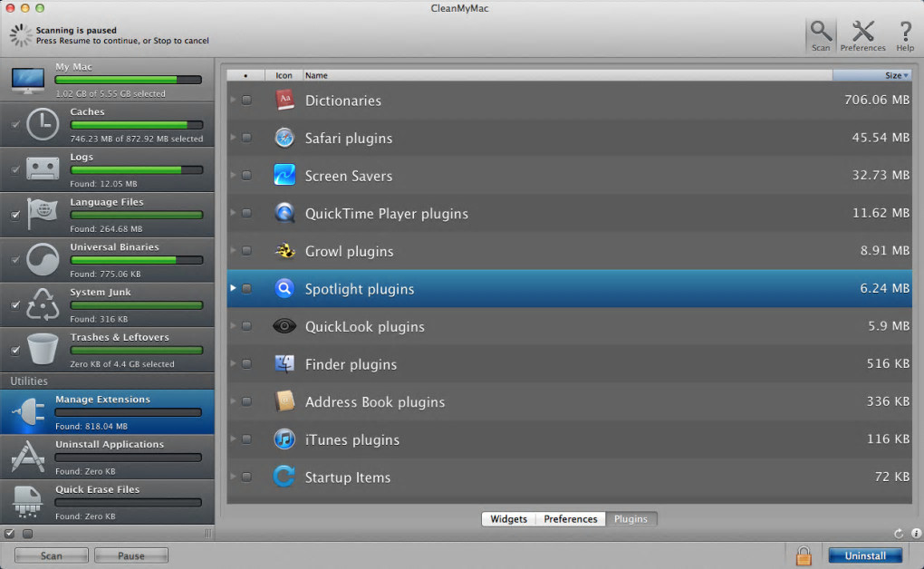Expand the QuickLook plugins disclosure triangle
924x569 pixels.
[x=234, y=325]
